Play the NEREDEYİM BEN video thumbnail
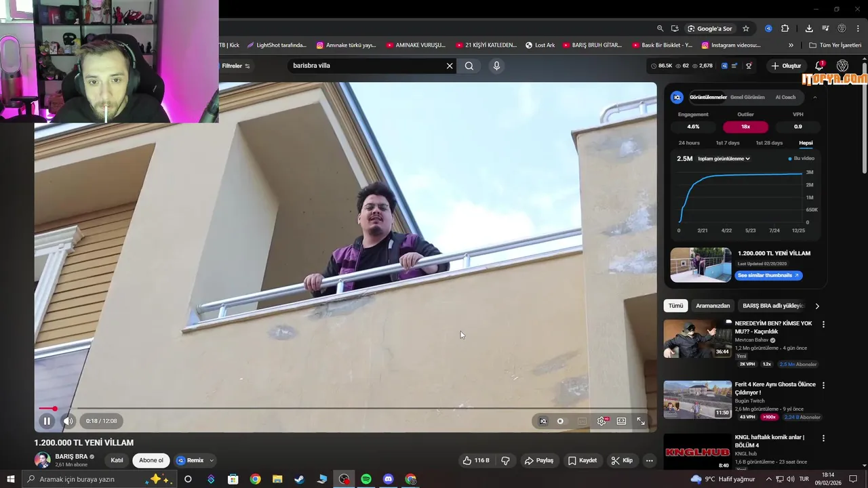 697,339
